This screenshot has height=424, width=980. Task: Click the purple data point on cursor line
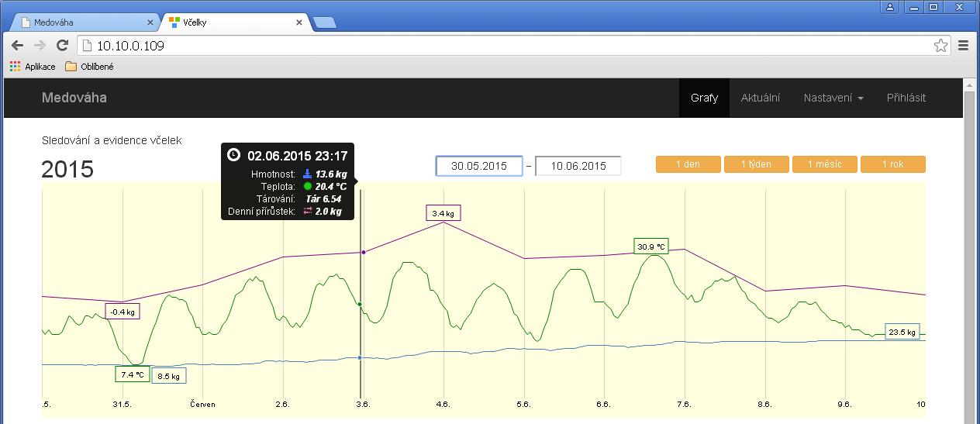[364, 252]
